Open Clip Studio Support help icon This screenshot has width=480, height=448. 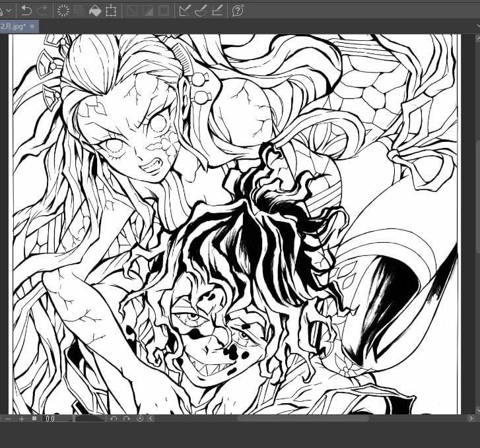(x=238, y=11)
